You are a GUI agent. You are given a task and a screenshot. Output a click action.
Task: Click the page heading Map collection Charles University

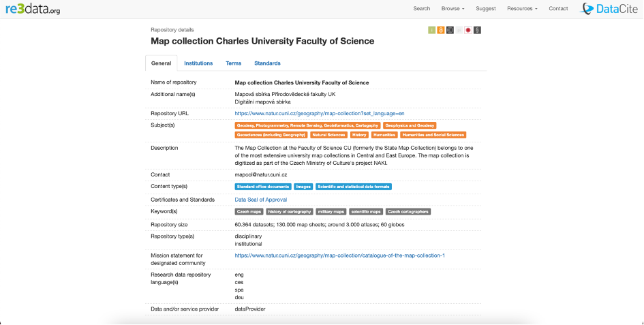coord(262,41)
